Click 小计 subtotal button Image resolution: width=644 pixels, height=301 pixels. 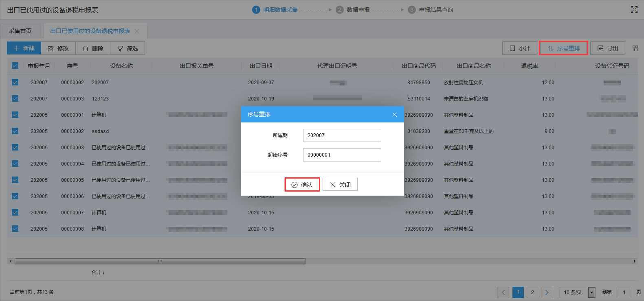coord(520,48)
